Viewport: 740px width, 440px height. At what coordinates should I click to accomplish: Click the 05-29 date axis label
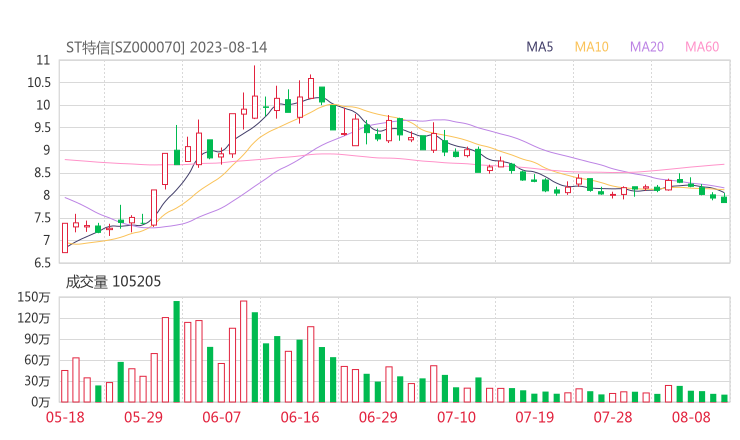143,417
